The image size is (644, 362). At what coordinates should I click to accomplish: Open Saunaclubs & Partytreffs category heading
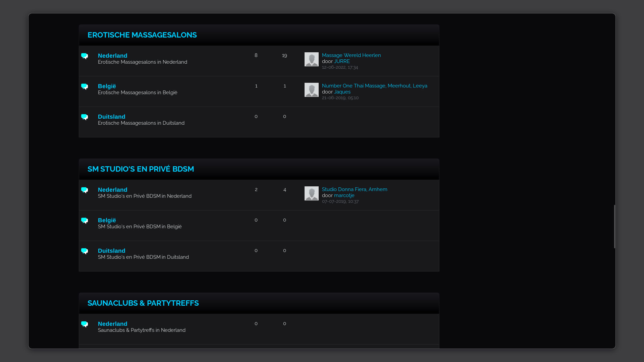click(x=143, y=303)
